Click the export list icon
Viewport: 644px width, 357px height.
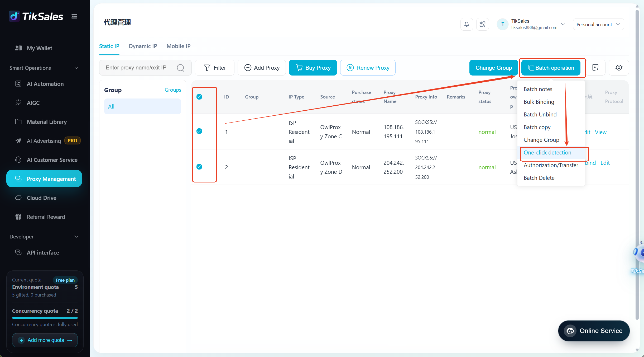tap(595, 68)
